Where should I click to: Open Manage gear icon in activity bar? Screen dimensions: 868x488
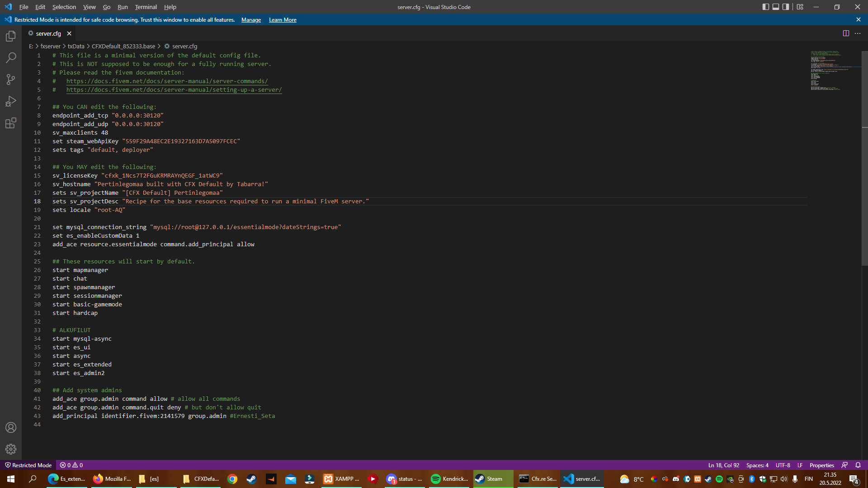coord(11,449)
